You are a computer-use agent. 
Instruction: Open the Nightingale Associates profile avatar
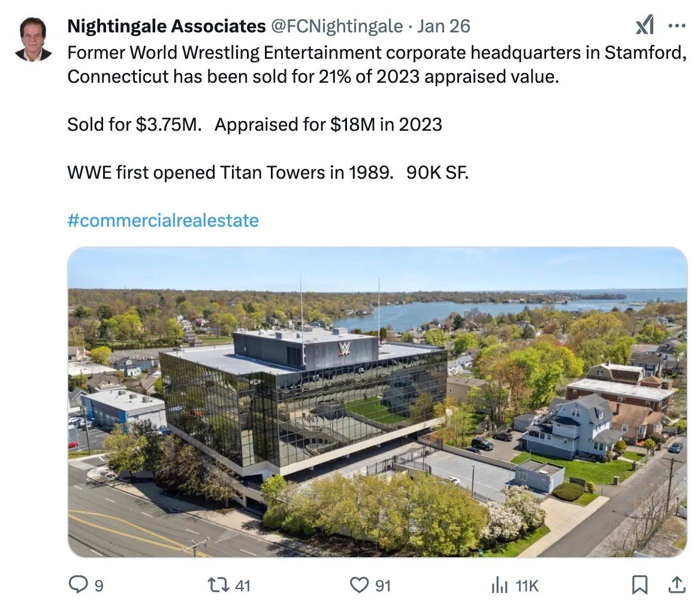[x=33, y=40]
